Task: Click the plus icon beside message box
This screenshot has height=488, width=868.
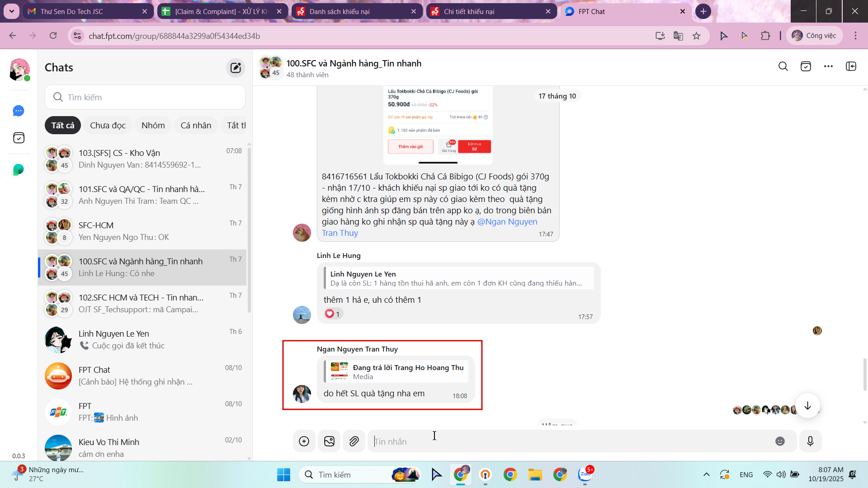Action: coord(304,441)
